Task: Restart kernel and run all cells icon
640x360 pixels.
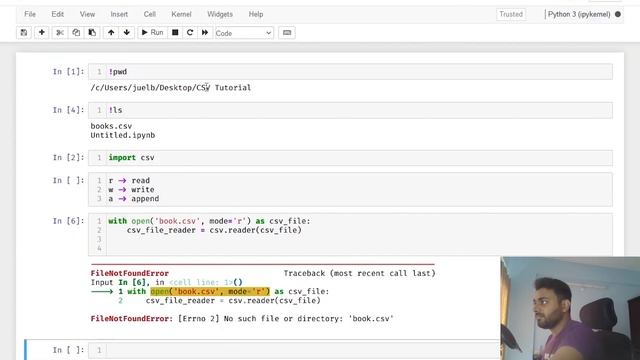Action: [205, 33]
